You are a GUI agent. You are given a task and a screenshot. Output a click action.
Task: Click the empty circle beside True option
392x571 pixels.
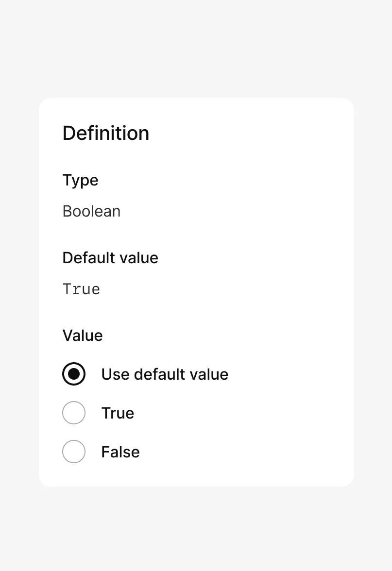pyautogui.click(x=74, y=413)
